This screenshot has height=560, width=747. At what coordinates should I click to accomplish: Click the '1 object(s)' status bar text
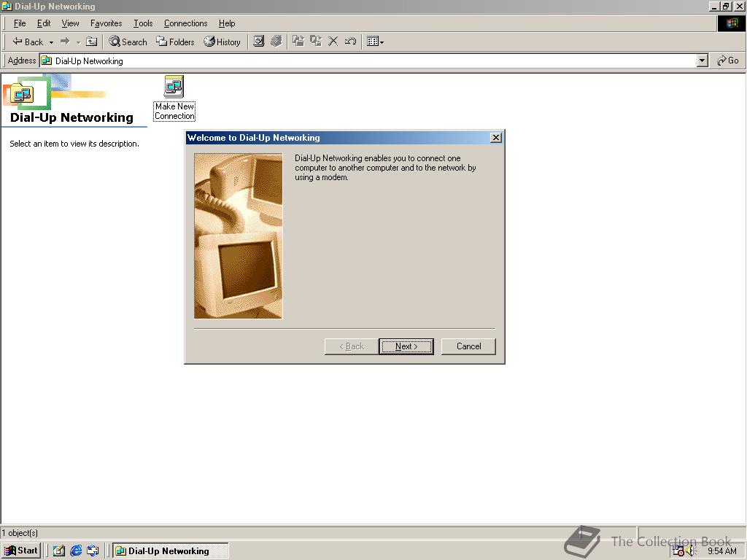pos(20,532)
